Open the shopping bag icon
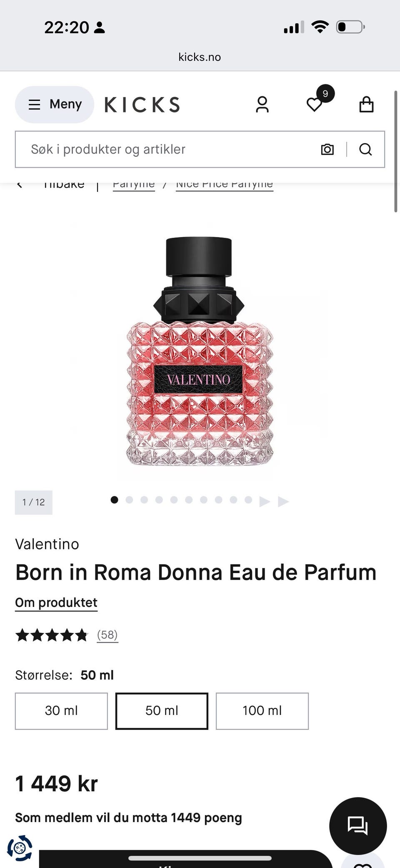 [x=366, y=104]
